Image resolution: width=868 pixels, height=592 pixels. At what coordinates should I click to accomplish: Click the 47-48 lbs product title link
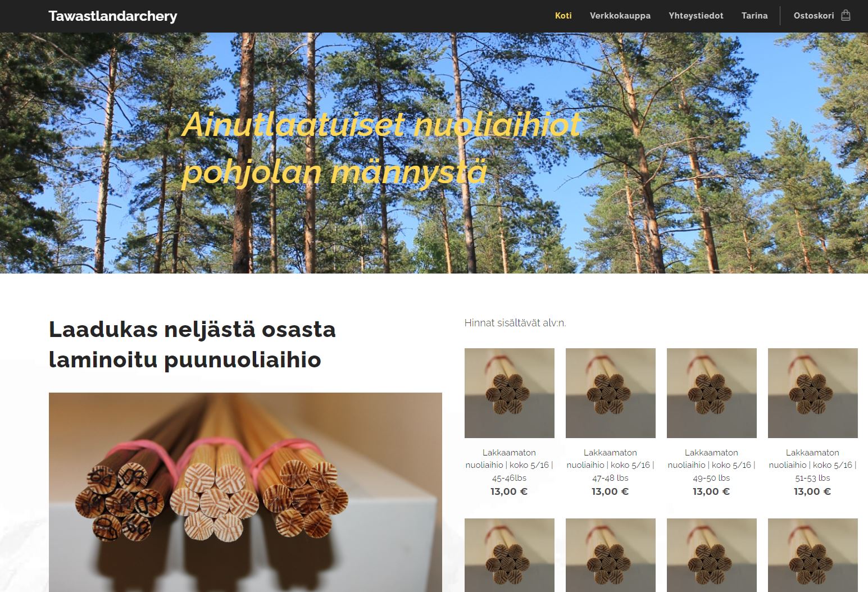[x=611, y=465]
